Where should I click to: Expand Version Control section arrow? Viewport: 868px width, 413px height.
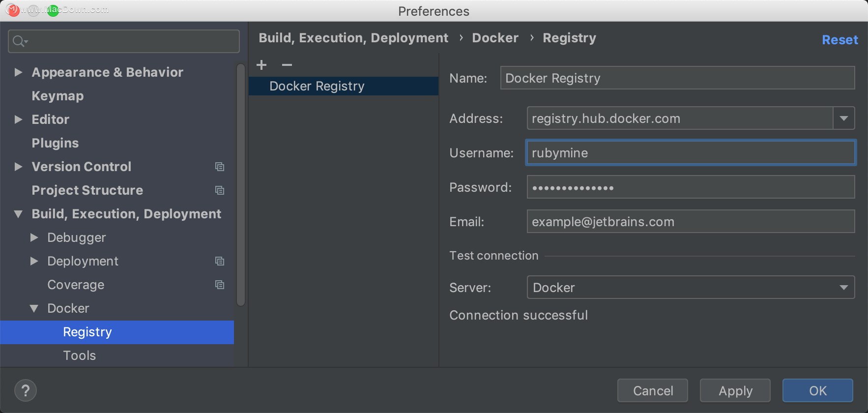click(x=19, y=167)
